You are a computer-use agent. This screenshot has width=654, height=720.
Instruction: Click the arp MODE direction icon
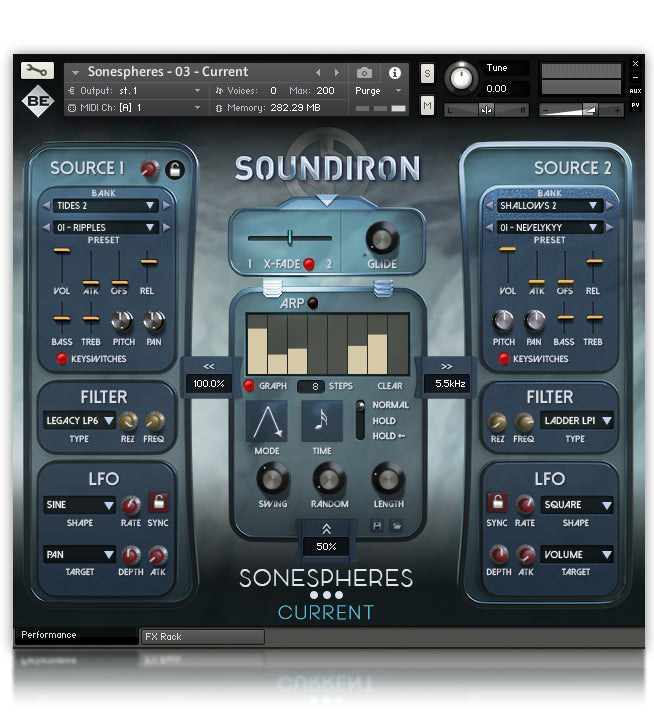tap(267, 421)
